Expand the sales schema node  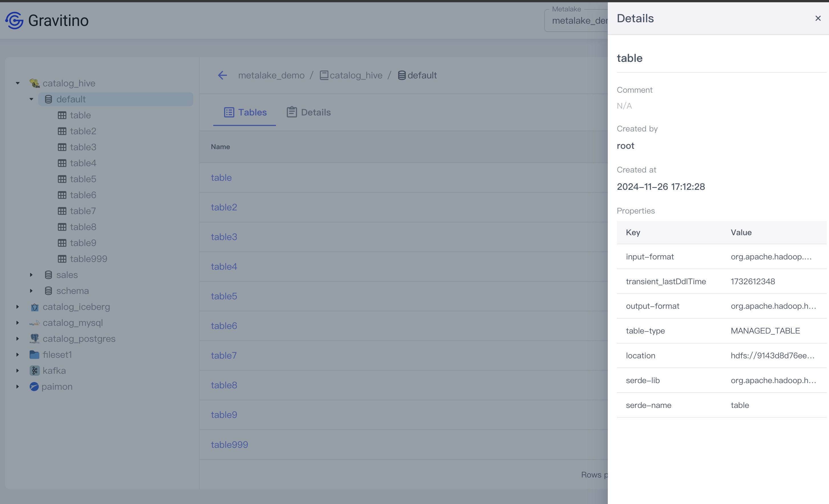(31, 275)
